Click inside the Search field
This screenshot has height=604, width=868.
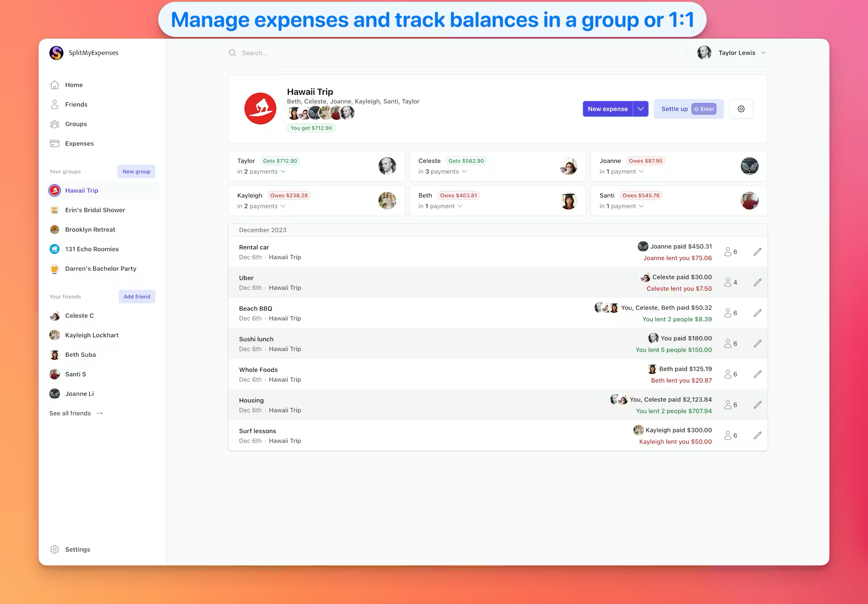click(x=294, y=53)
